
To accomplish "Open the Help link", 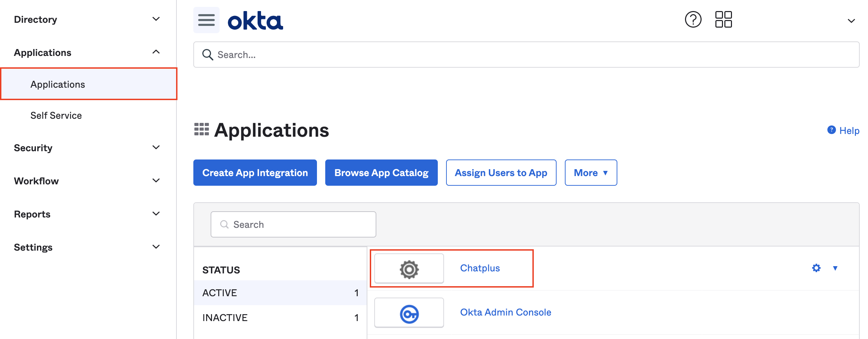I will 849,130.
